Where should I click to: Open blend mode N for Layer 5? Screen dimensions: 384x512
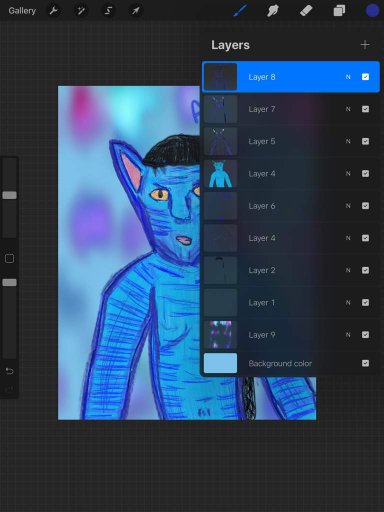pos(348,141)
